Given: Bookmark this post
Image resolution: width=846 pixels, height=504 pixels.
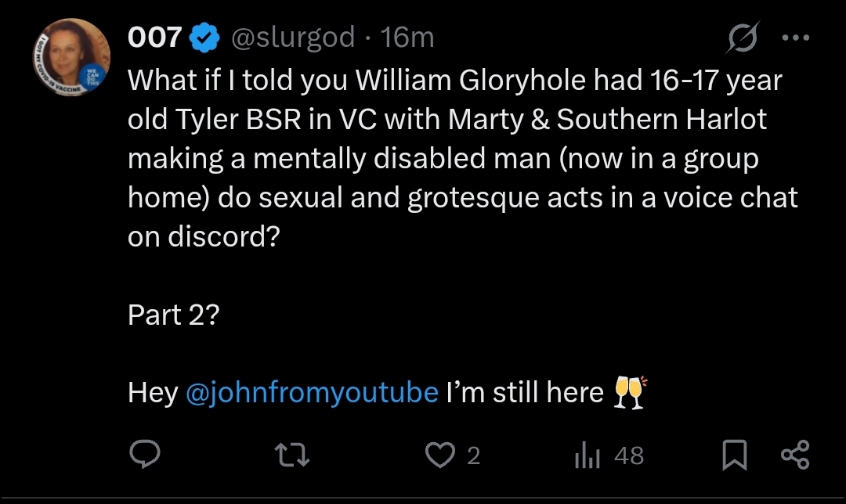Looking at the screenshot, I should coord(734,455).
